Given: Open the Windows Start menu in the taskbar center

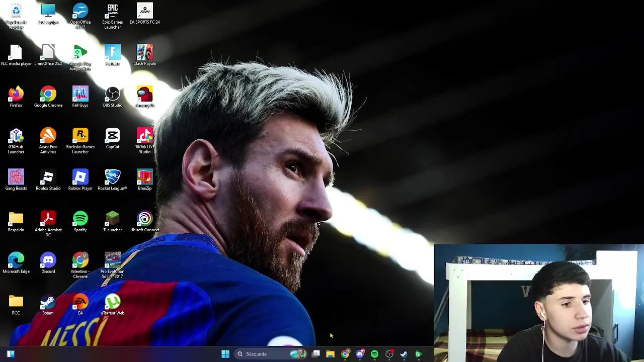Looking at the screenshot, I should point(225,354).
